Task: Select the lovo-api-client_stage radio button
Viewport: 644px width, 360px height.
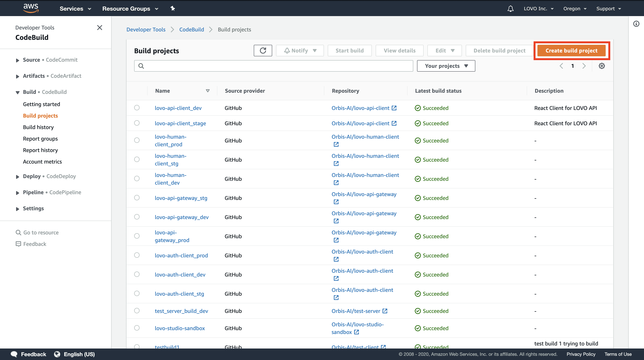Action: [x=137, y=123]
